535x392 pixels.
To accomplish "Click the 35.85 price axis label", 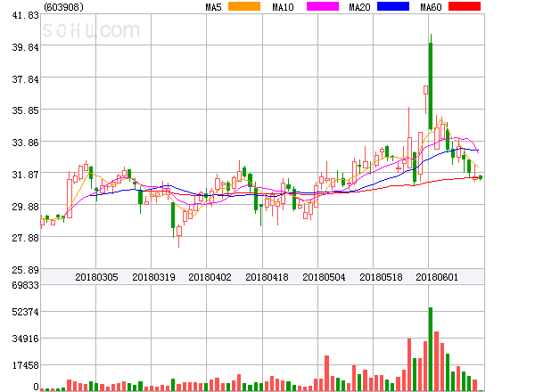I will click(x=25, y=110).
